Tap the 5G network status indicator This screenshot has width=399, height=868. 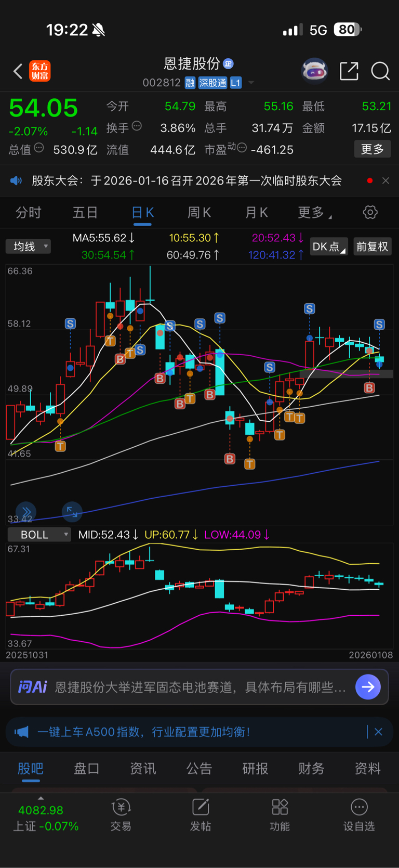coord(318,30)
